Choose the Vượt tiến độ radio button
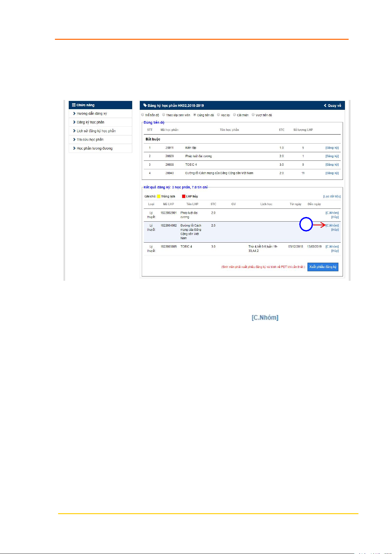Screen dimensions: 392x554 tap(253, 115)
